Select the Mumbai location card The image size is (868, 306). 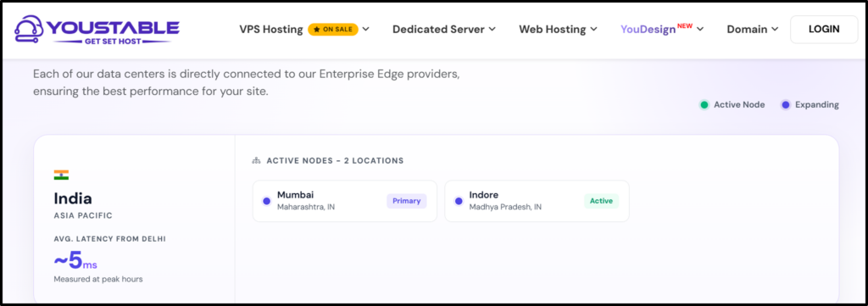tap(345, 201)
